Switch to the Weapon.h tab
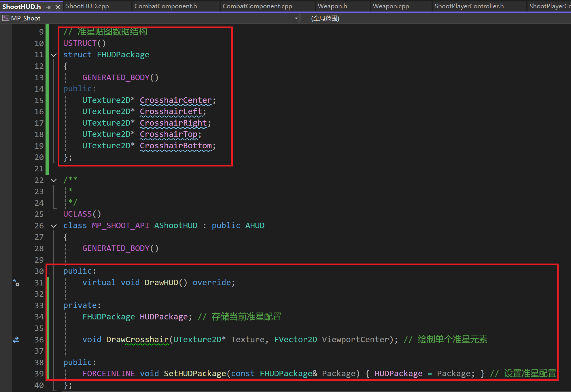 [332, 6]
